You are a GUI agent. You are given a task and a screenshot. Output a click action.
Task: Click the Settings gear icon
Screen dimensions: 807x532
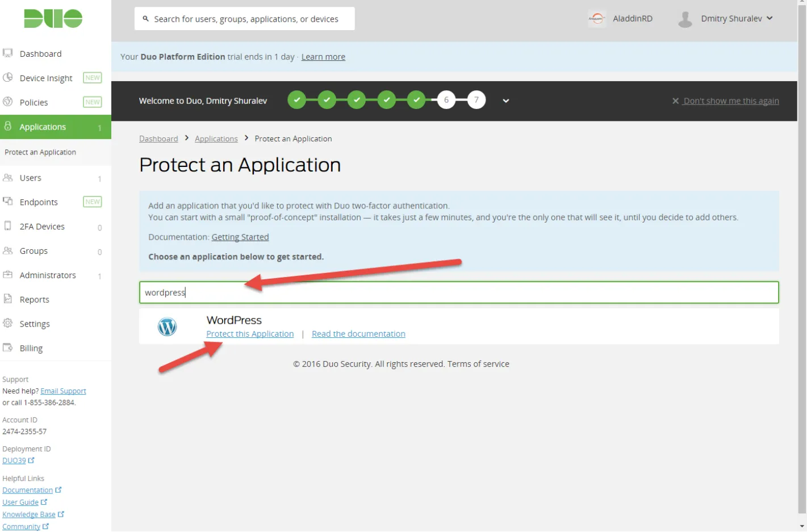[8, 323]
